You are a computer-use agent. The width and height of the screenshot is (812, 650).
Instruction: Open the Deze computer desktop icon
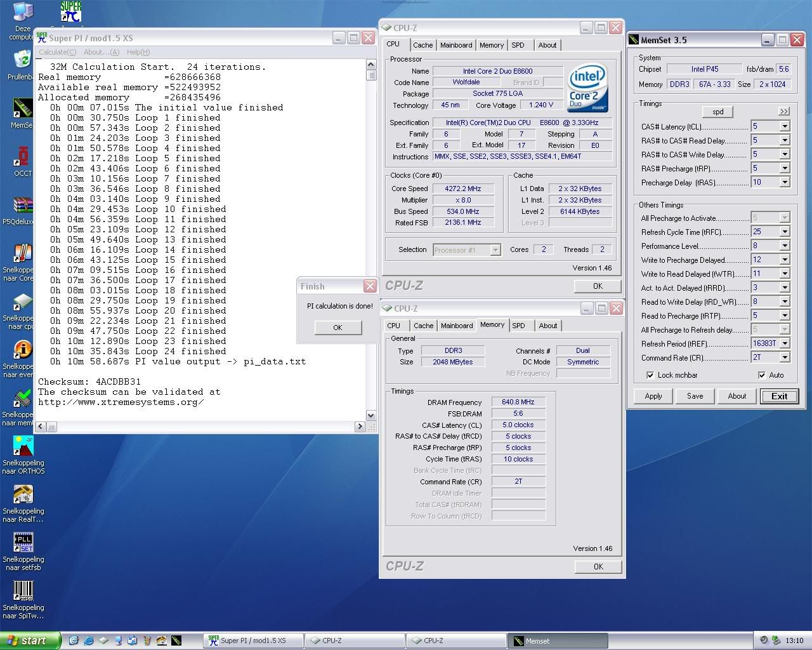pyautogui.click(x=23, y=13)
